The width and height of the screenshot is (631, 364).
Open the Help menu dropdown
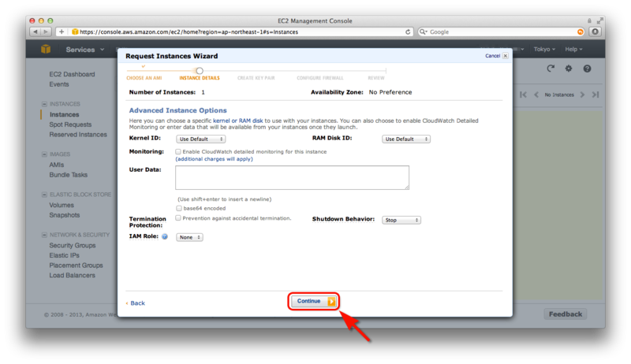pos(573,49)
